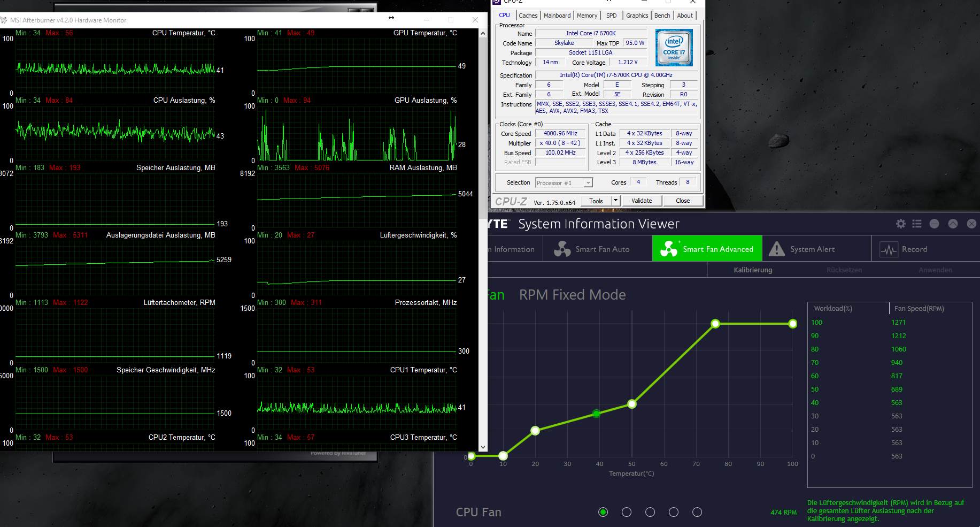Screen dimensions: 980x527
Task: Click the GPU Auslastung graph in Afterburner
Action: 357,134
